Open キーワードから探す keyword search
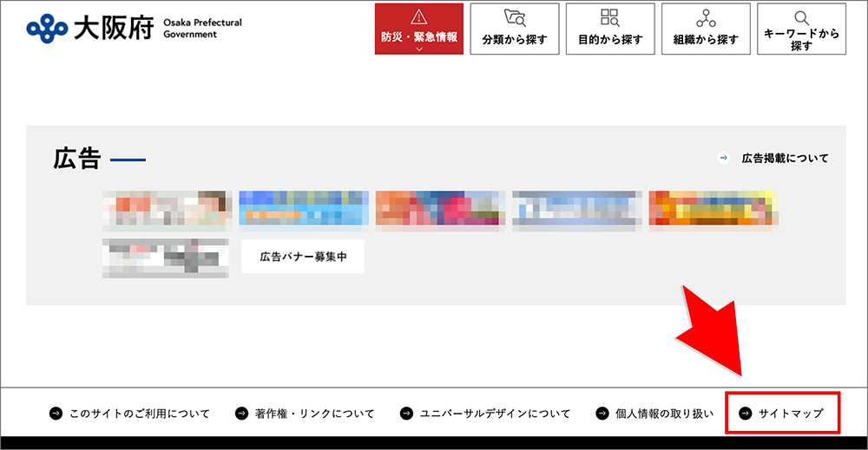868x450 pixels. (x=801, y=29)
